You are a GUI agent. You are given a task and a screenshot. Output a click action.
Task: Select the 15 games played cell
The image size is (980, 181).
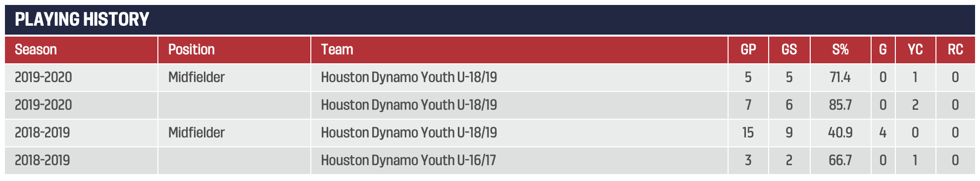click(x=748, y=133)
